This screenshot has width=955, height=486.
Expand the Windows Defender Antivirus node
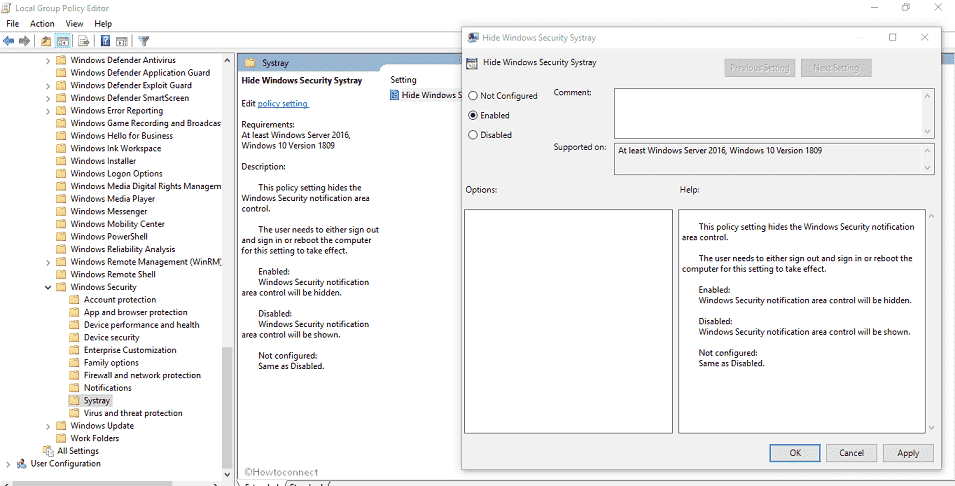pyautogui.click(x=48, y=60)
